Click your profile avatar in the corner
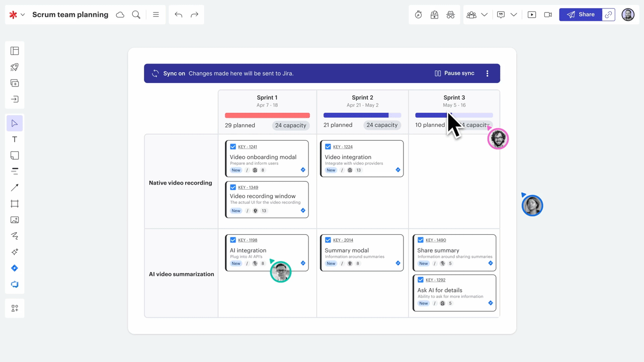The image size is (644, 362). coord(628,15)
